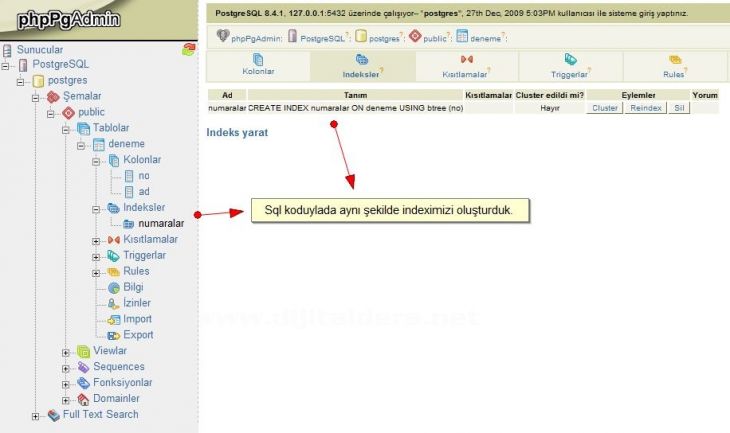730x433 pixels.
Task: Click the Kısıtlamalar icon in tree
Action: pyautogui.click(x=114, y=240)
